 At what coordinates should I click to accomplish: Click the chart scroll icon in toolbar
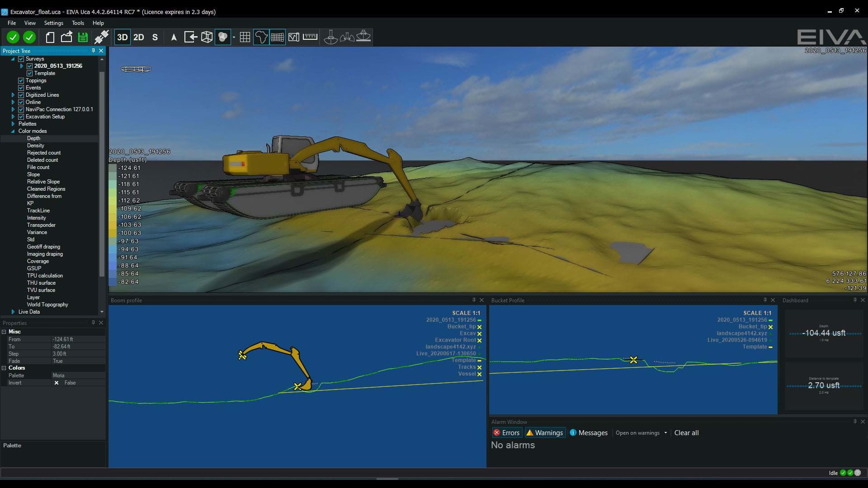294,37
